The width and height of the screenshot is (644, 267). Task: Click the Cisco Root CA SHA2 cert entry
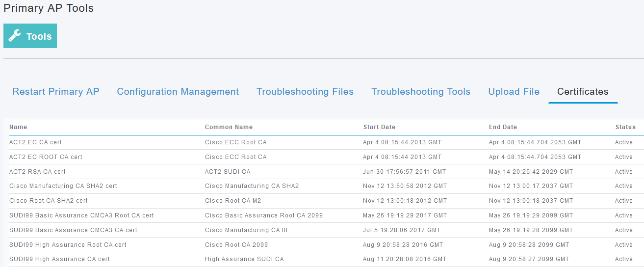tap(48, 201)
